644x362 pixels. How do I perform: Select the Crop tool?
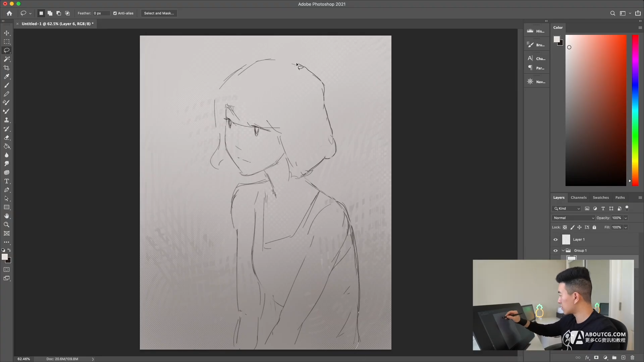point(7,68)
